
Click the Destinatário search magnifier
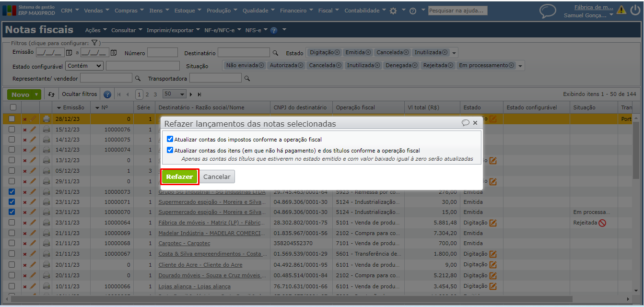pyautogui.click(x=275, y=53)
